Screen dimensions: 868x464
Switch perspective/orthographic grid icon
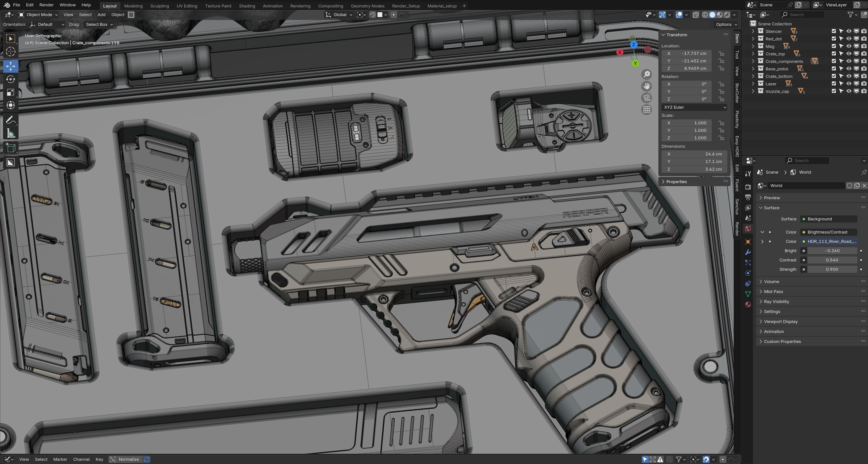647,110
